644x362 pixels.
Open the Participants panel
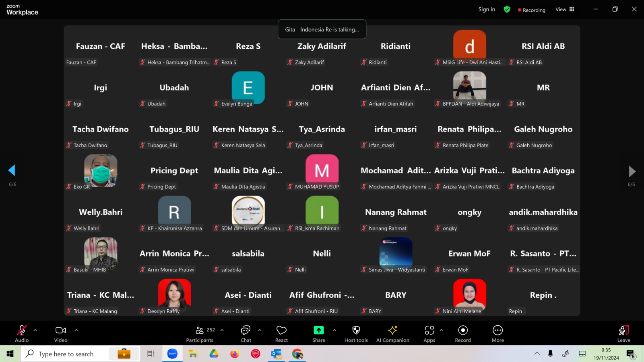200,334
